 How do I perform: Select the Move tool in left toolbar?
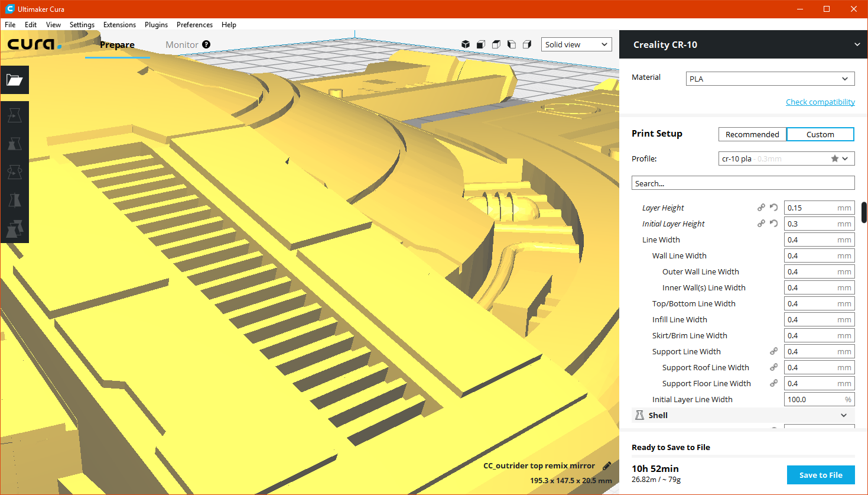(x=15, y=115)
